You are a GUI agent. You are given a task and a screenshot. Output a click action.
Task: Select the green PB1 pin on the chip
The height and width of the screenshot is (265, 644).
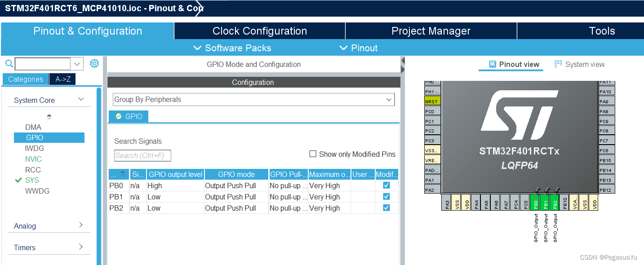pyautogui.click(x=545, y=203)
